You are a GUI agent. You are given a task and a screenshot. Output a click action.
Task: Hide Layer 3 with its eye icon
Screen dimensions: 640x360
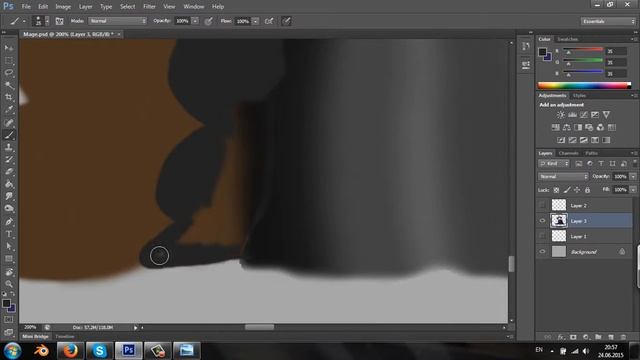coord(542,220)
